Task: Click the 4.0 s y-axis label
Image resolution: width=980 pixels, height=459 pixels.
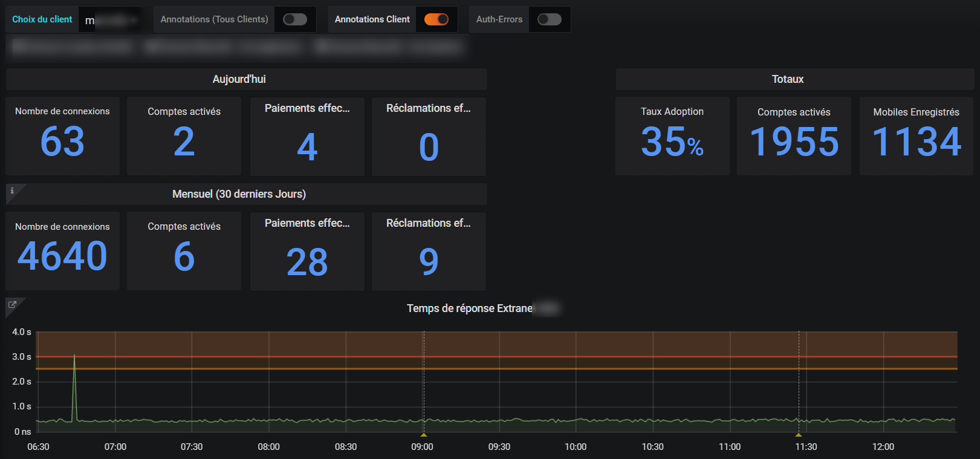Action: pyautogui.click(x=22, y=332)
